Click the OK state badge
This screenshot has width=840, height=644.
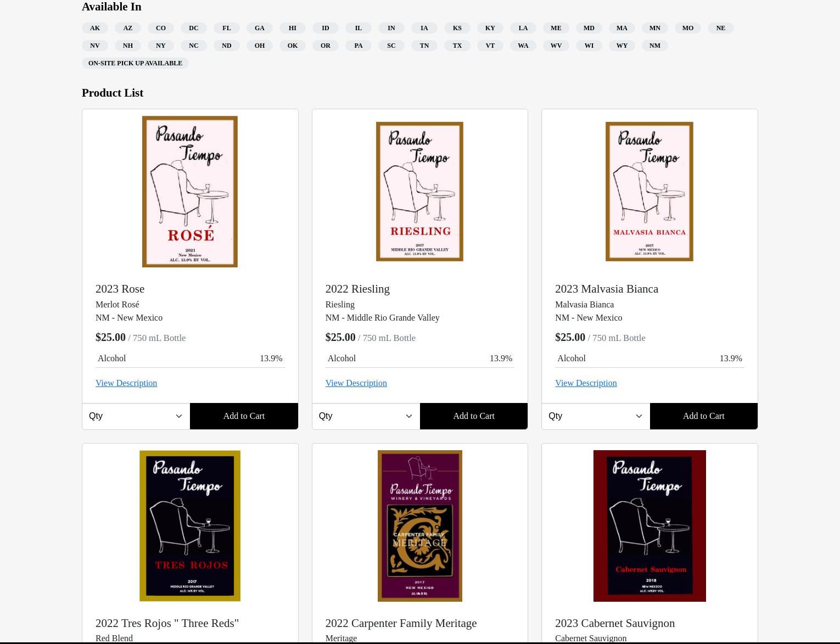point(293,46)
